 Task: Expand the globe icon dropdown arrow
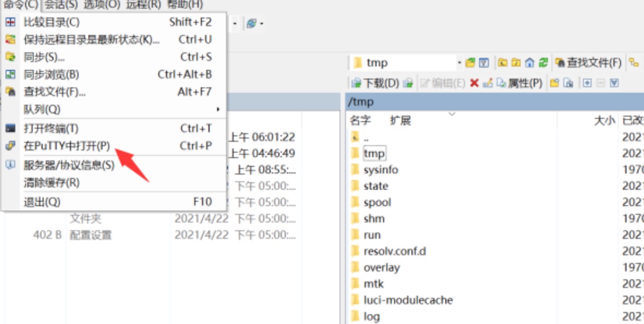(261, 24)
